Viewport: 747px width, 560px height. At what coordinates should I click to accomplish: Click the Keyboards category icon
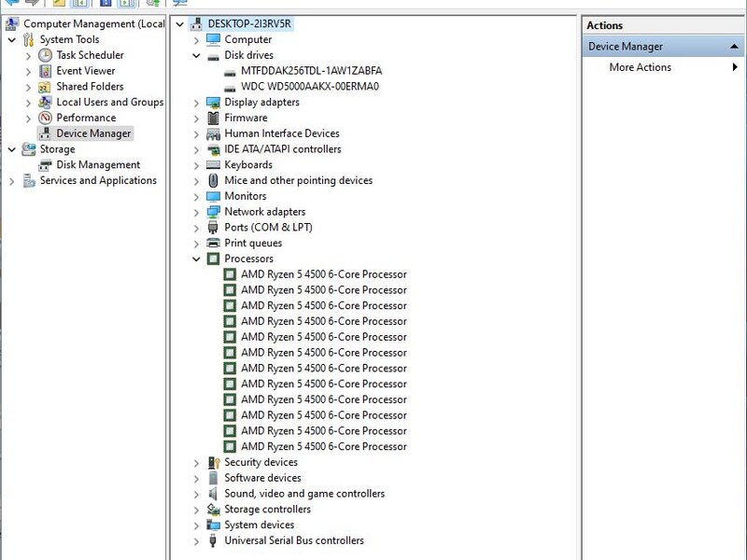coord(213,165)
